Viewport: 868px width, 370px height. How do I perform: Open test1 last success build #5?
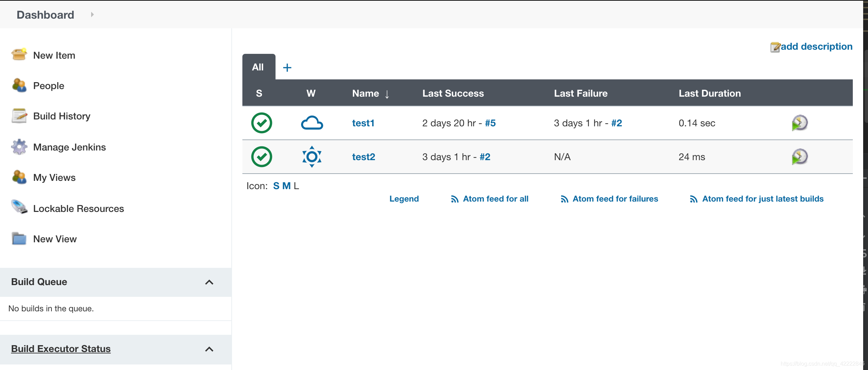click(x=490, y=123)
